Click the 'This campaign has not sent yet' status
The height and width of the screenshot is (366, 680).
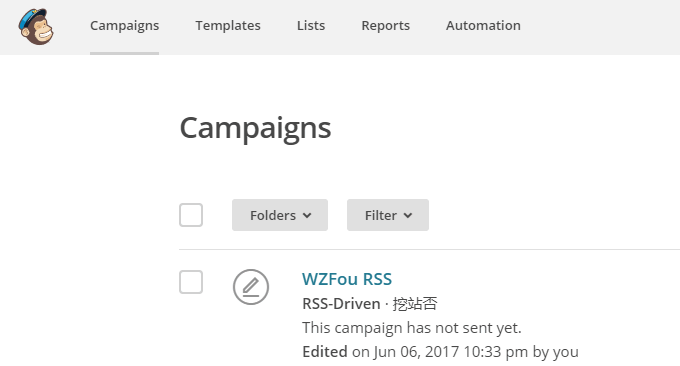pos(412,328)
